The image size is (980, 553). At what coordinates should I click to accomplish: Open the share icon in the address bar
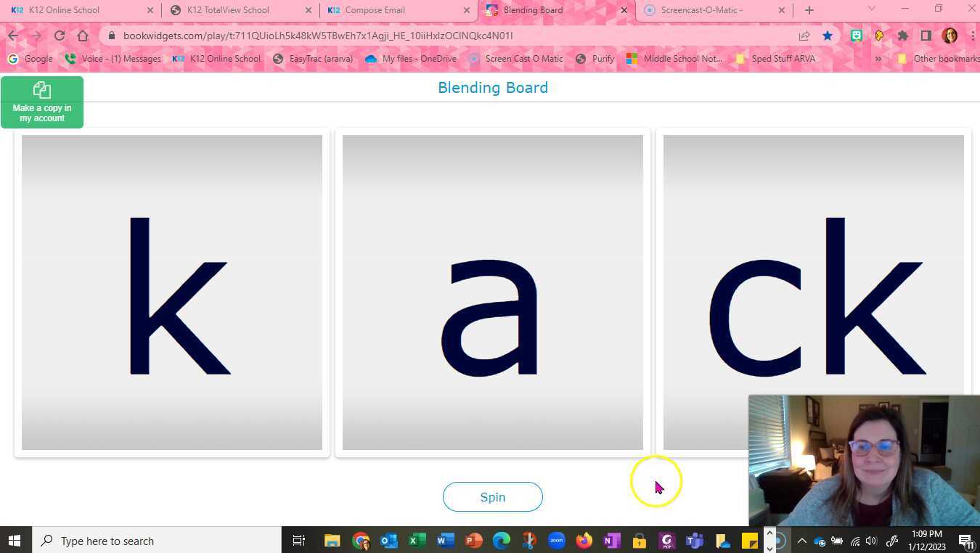point(804,35)
